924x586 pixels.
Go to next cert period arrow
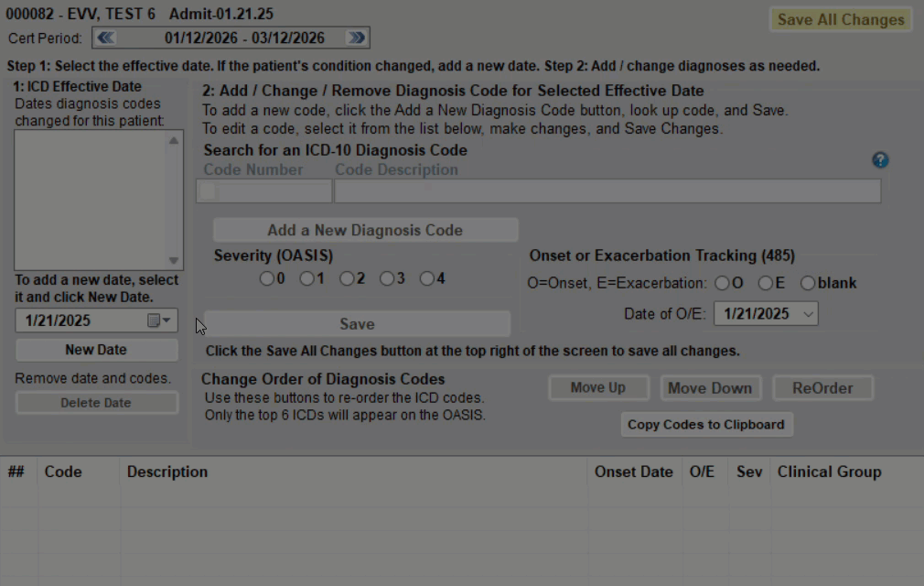click(356, 38)
